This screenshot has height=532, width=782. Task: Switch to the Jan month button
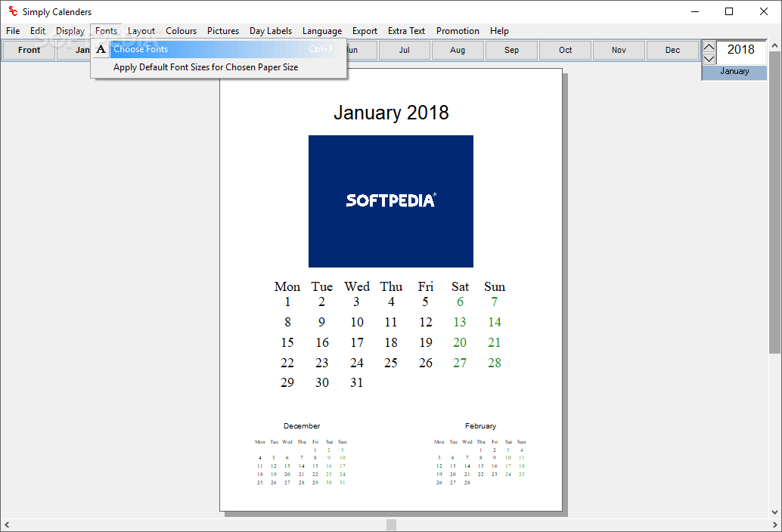pos(74,50)
